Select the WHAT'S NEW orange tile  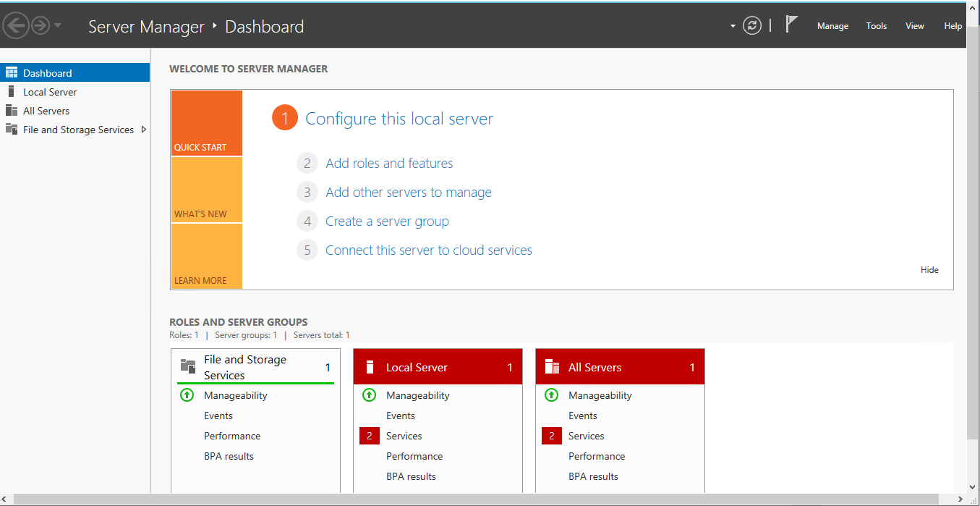[206, 190]
